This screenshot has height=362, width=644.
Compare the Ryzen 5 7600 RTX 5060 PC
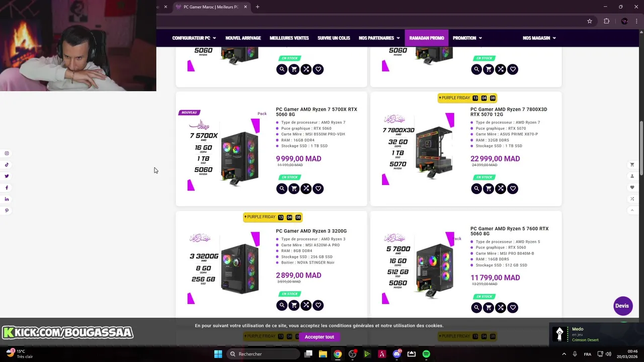pos(501,308)
